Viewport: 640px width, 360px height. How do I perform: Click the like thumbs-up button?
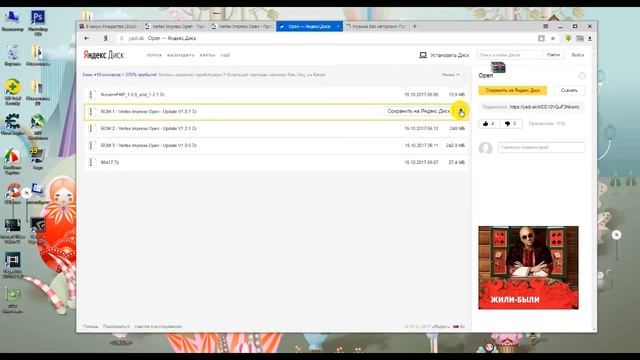click(489, 123)
